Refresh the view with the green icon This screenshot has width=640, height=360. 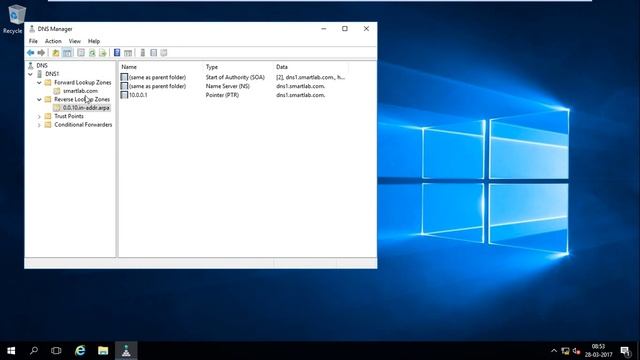pos(92,53)
